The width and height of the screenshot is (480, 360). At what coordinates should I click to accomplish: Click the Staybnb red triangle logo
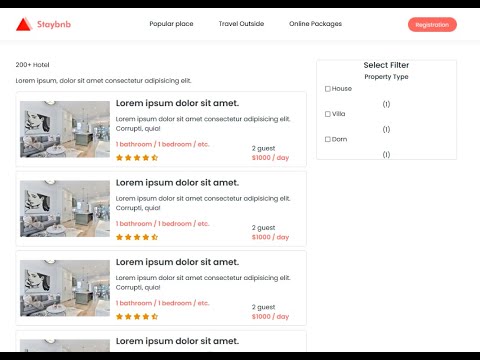(24, 24)
